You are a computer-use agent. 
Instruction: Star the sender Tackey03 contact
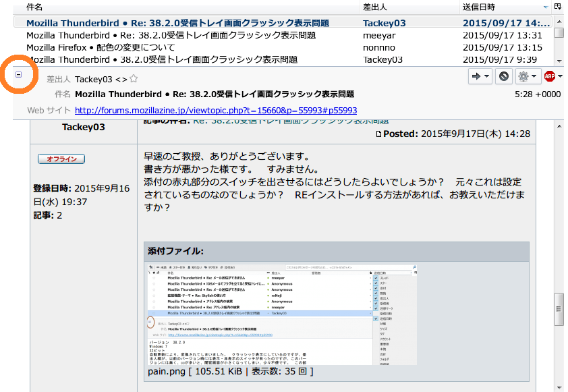pos(134,79)
